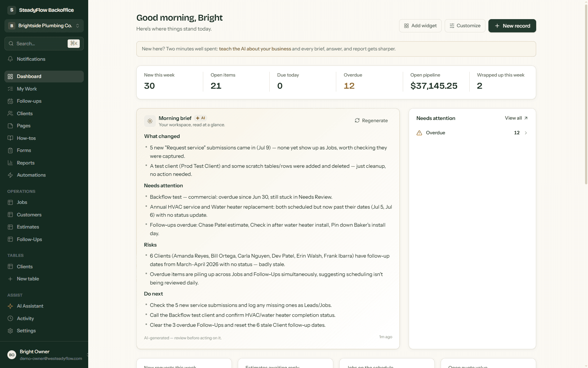Image resolution: width=588 pixels, height=368 pixels.
Task: Click the Bright Owner avatar
Action: click(12, 355)
